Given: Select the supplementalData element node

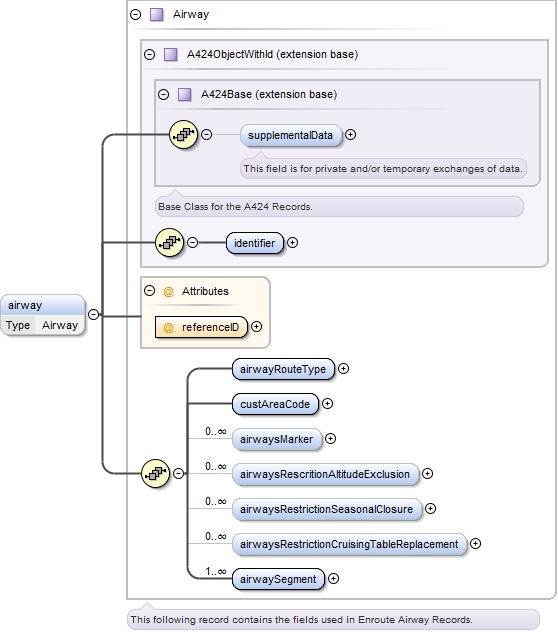Looking at the screenshot, I should pos(291,135).
